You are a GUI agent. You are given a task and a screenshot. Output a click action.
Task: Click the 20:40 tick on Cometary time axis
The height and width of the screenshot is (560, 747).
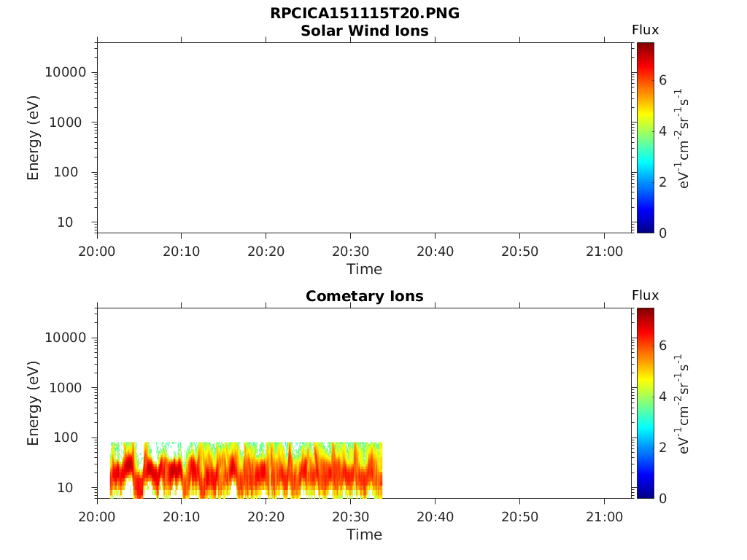(435, 517)
